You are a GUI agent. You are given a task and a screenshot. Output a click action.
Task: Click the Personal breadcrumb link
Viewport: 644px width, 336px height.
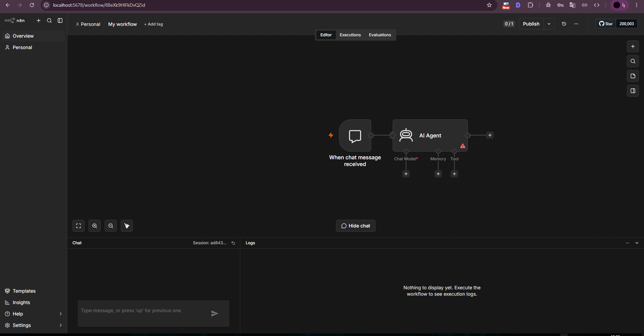88,24
